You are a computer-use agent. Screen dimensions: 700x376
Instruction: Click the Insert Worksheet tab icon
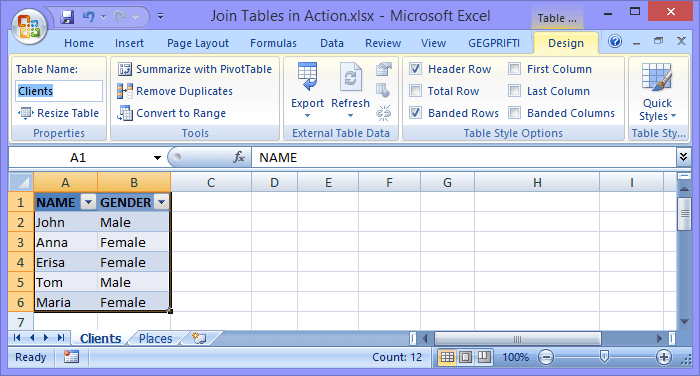click(x=199, y=338)
